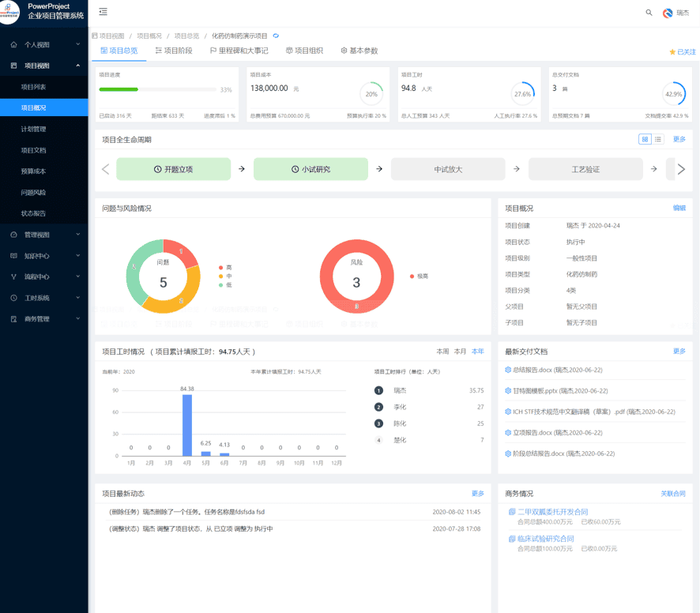Viewport: 700px width, 613px height.
Task: Open ICH STF技术规范 pdf document
Action: tap(590, 412)
